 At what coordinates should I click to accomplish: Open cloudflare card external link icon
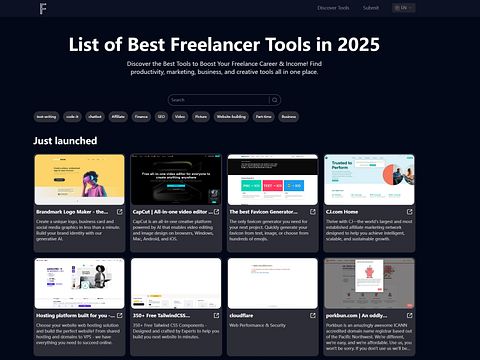[x=313, y=315]
